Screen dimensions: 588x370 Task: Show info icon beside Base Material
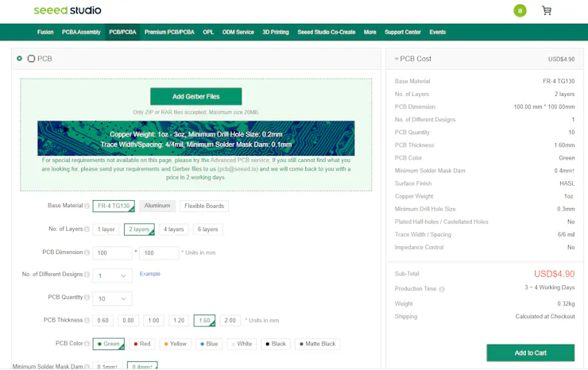pyautogui.click(x=87, y=206)
